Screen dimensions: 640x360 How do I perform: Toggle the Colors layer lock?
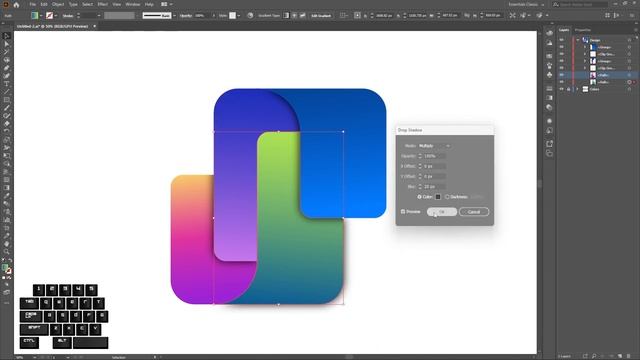pos(569,89)
